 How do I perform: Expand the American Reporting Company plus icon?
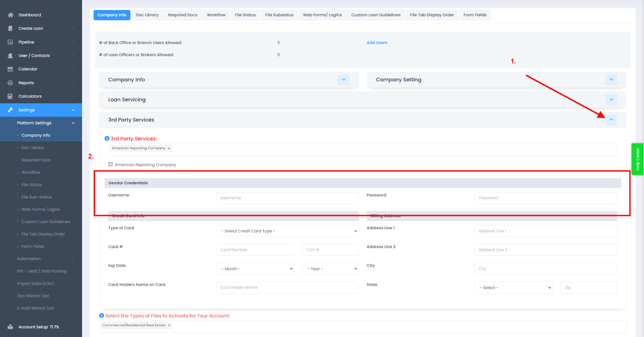110,164
